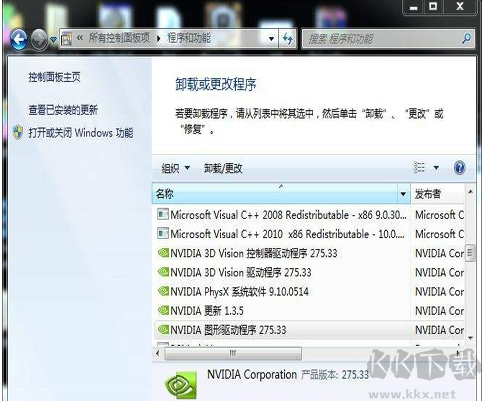Click the 卸载/更改 toolbar button
The width and height of the screenshot is (483, 401).
tap(223, 168)
